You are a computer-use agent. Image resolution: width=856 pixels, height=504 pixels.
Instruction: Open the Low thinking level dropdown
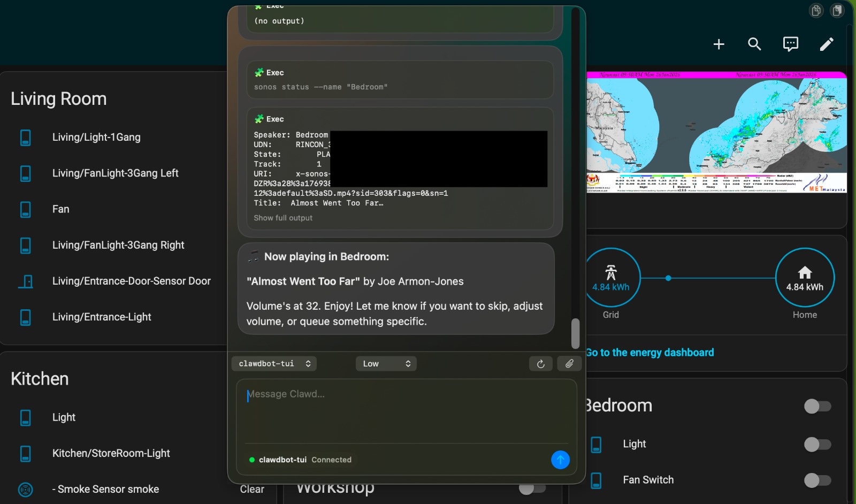click(x=386, y=364)
